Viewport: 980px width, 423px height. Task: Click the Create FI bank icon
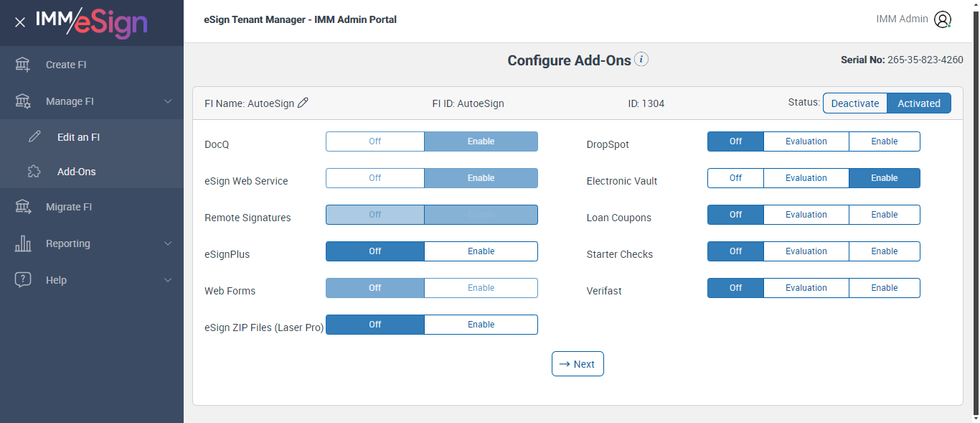tap(23, 65)
